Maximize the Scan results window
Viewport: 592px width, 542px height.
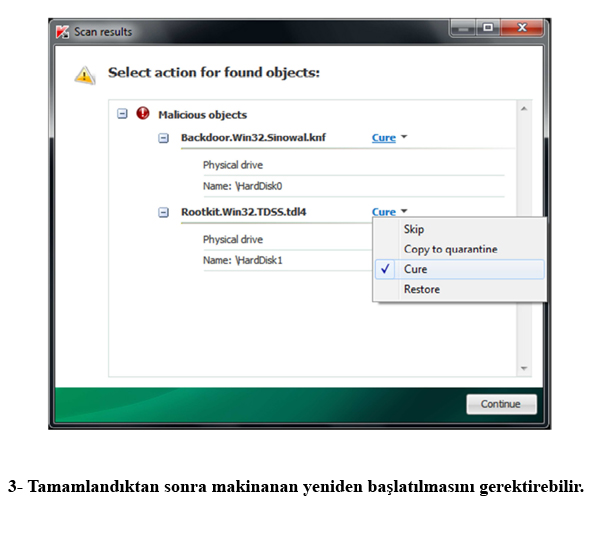pyautogui.click(x=488, y=28)
